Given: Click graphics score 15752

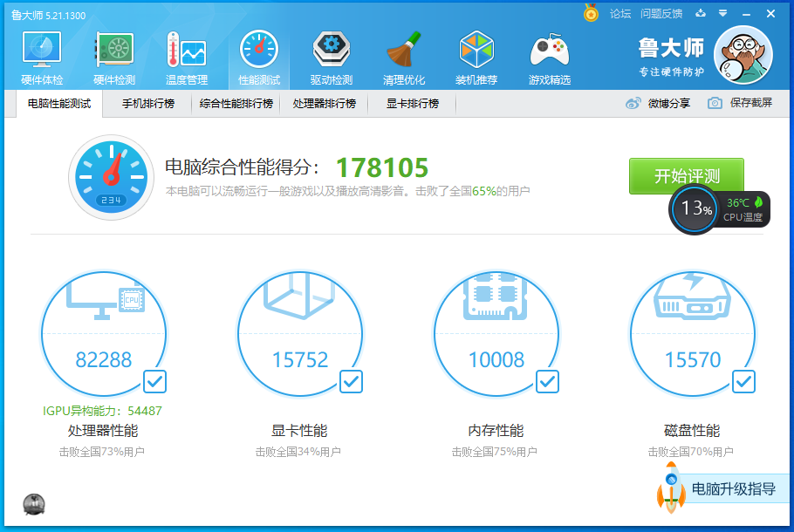Looking at the screenshot, I should (x=300, y=360).
